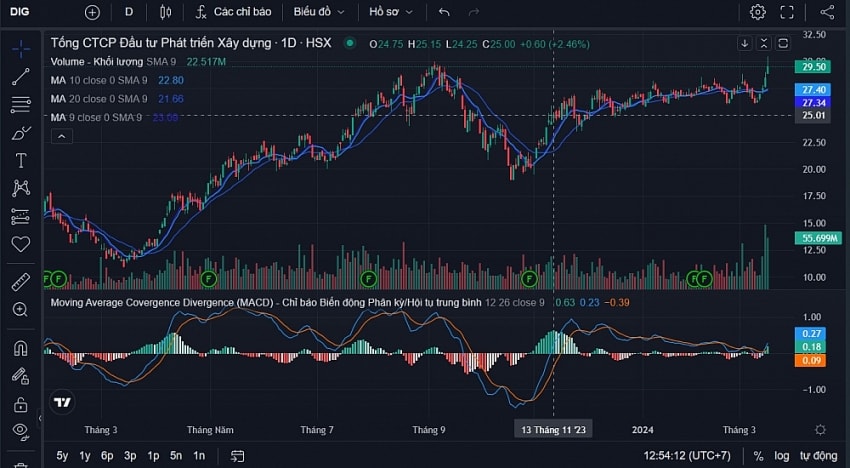Select the text annotation tool
The image size is (850, 468).
[x=21, y=161]
